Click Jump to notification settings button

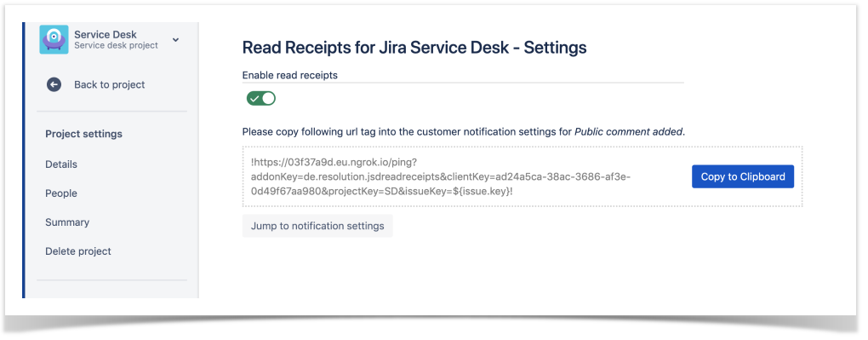pyautogui.click(x=317, y=226)
